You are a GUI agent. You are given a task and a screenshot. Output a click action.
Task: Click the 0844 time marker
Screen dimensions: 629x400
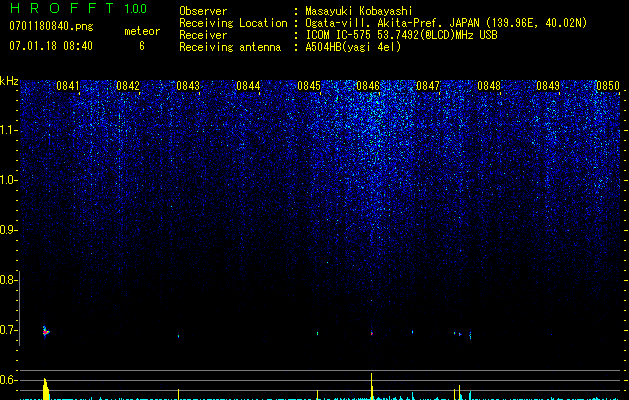(248, 86)
